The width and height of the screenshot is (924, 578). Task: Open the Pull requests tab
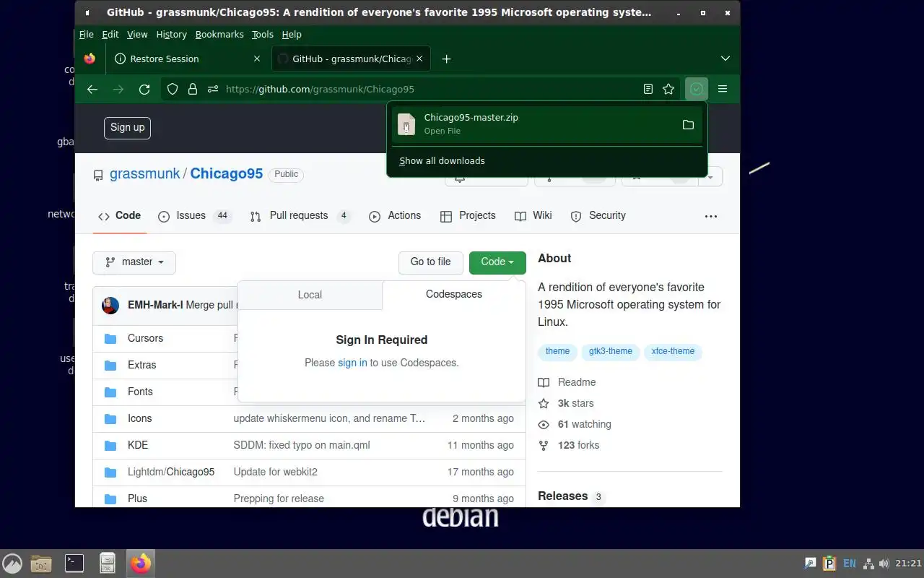click(x=300, y=215)
